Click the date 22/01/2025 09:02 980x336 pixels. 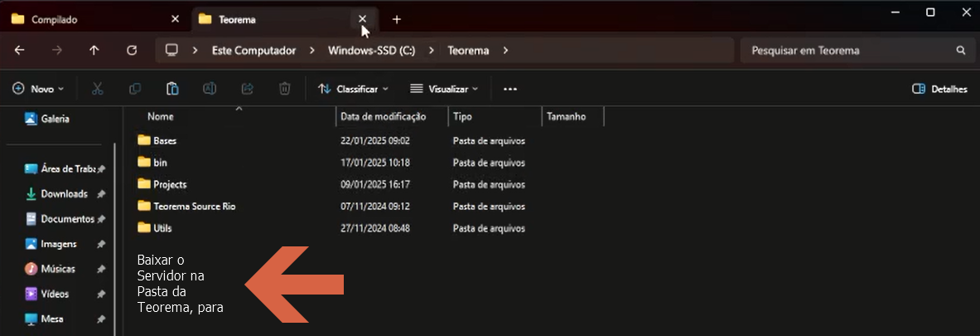[375, 141]
